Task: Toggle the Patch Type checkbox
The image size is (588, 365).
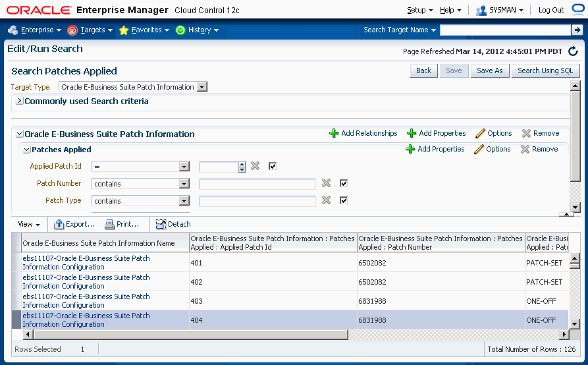Action: pos(344,200)
